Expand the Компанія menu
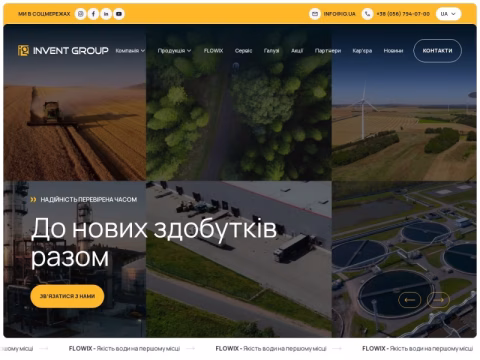 click(130, 51)
